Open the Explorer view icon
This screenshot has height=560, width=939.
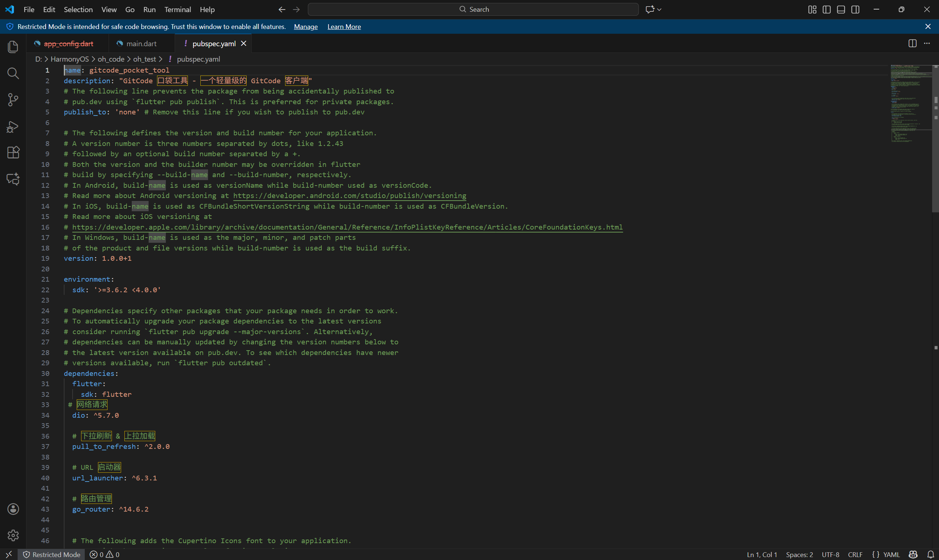[x=13, y=47]
